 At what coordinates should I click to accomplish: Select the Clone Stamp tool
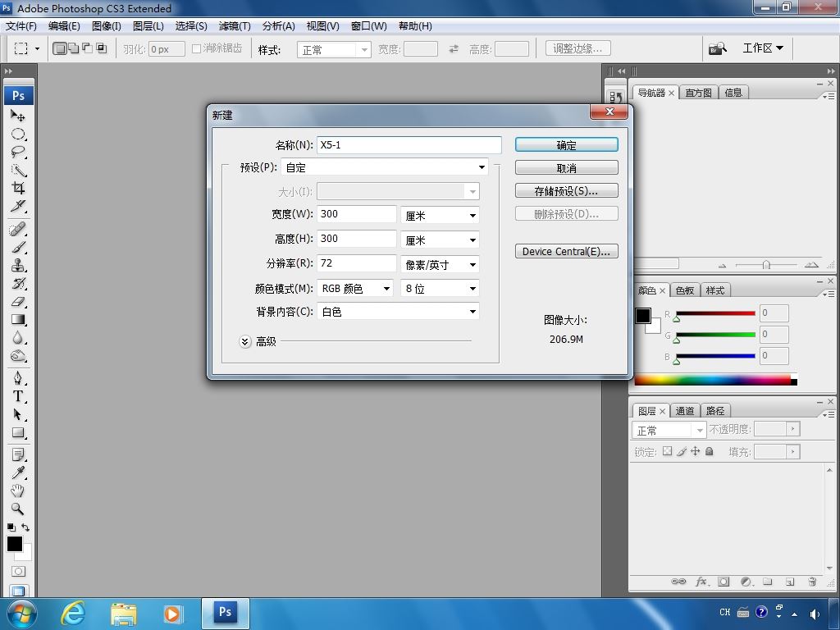tap(18, 265)
